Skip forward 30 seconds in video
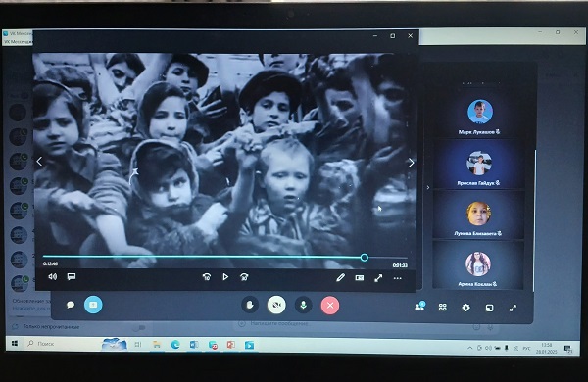This screenshot has width=588, height=382. (244, 277)
